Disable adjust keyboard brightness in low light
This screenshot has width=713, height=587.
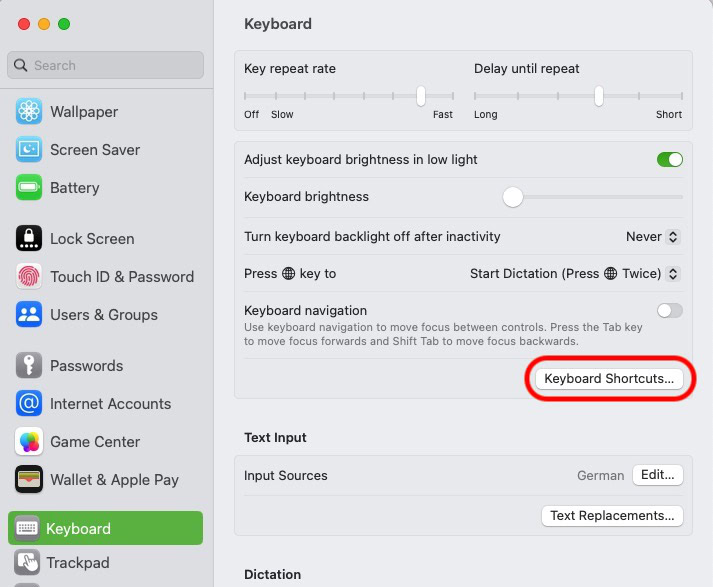[669, 160]
